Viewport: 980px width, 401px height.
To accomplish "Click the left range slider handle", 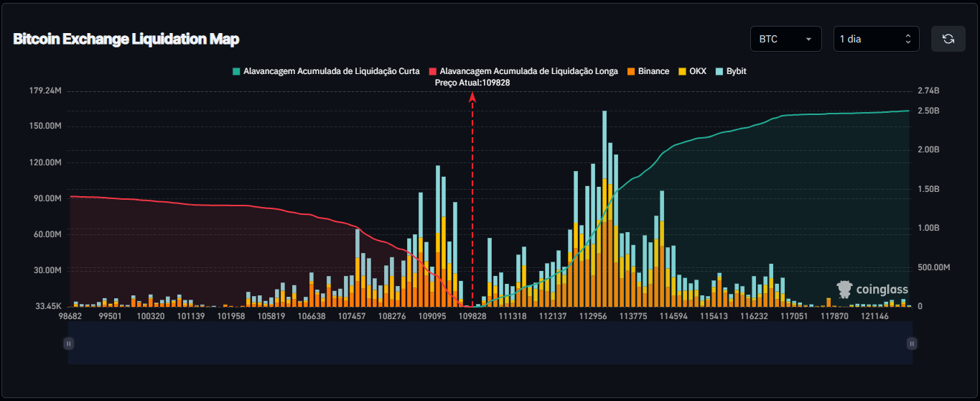I will [x=69, y=344].
